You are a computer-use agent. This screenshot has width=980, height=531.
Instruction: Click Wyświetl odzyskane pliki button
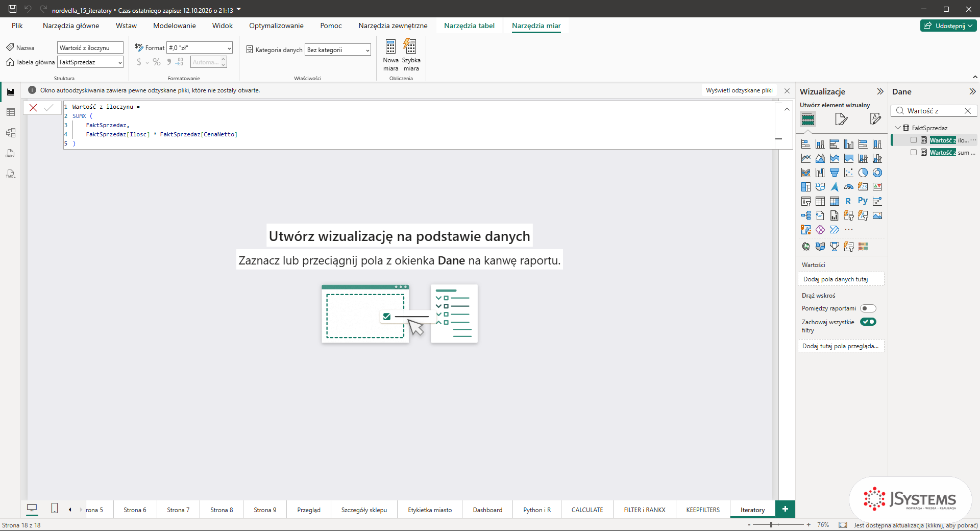pyautogui.click(x=739, y=90)
